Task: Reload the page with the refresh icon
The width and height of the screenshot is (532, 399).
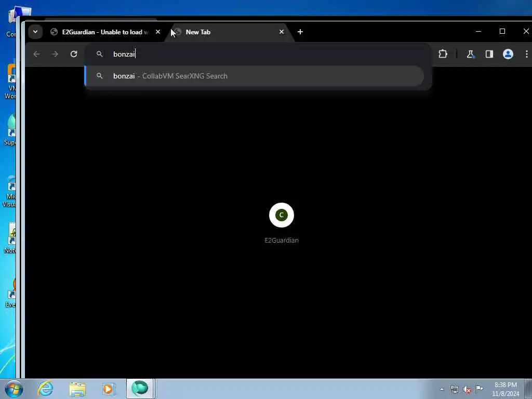Action: (x=74, y=54)
